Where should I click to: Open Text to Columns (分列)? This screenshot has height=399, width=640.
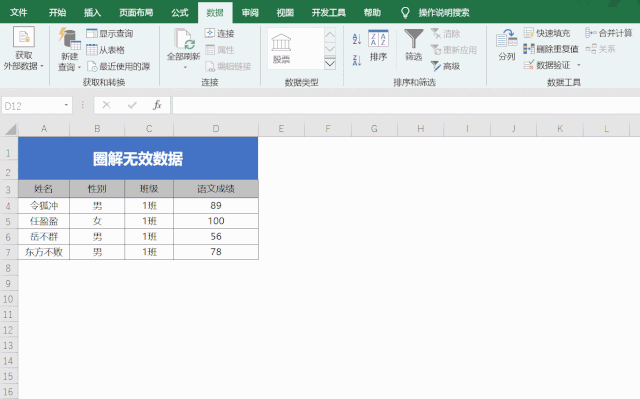[x=507, y=46]
